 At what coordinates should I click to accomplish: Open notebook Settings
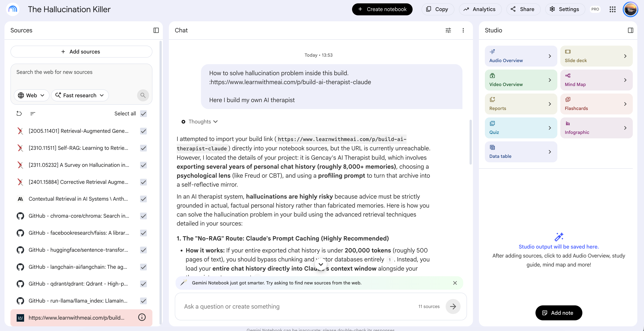click(x=565, y=9)
